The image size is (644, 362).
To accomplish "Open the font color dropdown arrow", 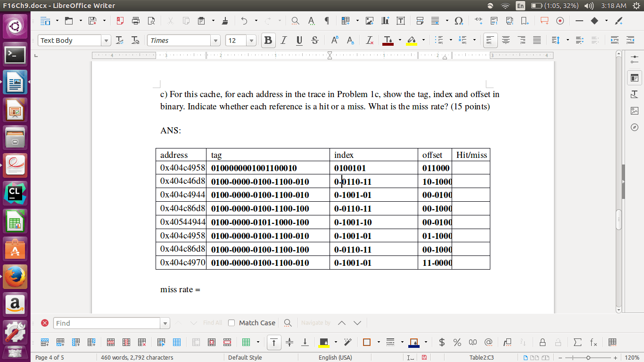I will 400,41.
